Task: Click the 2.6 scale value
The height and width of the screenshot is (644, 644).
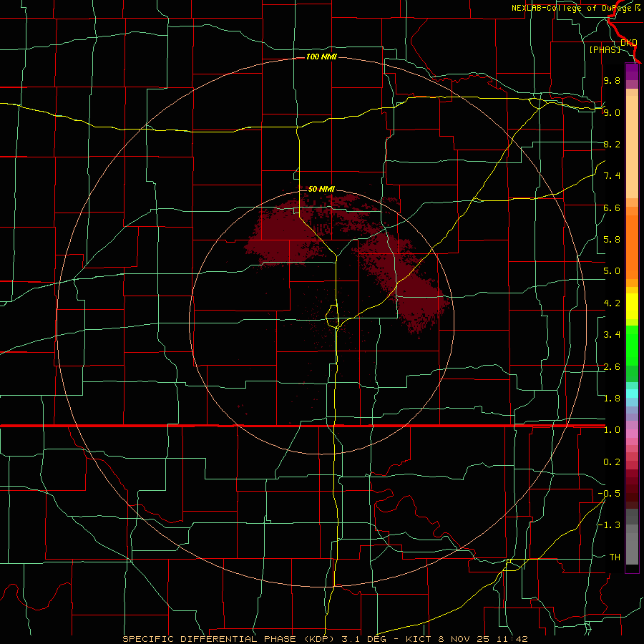Action: (x=612, y=367)
